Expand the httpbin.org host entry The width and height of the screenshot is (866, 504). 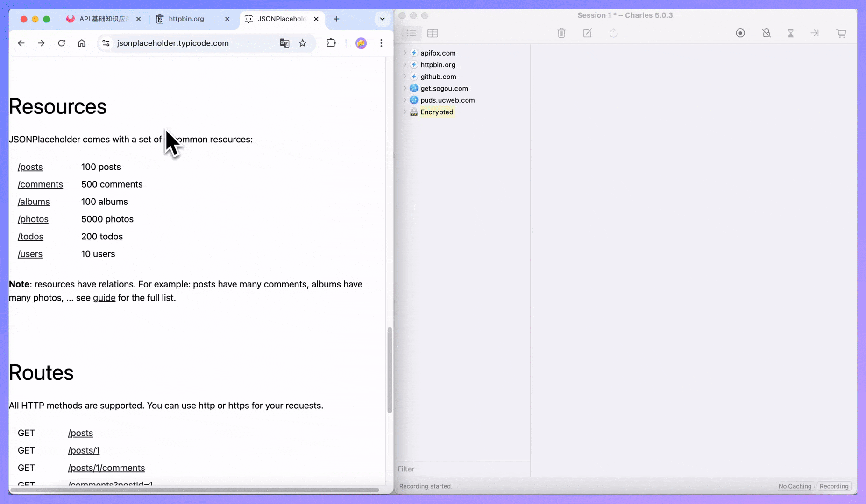(x=405, y=65)
